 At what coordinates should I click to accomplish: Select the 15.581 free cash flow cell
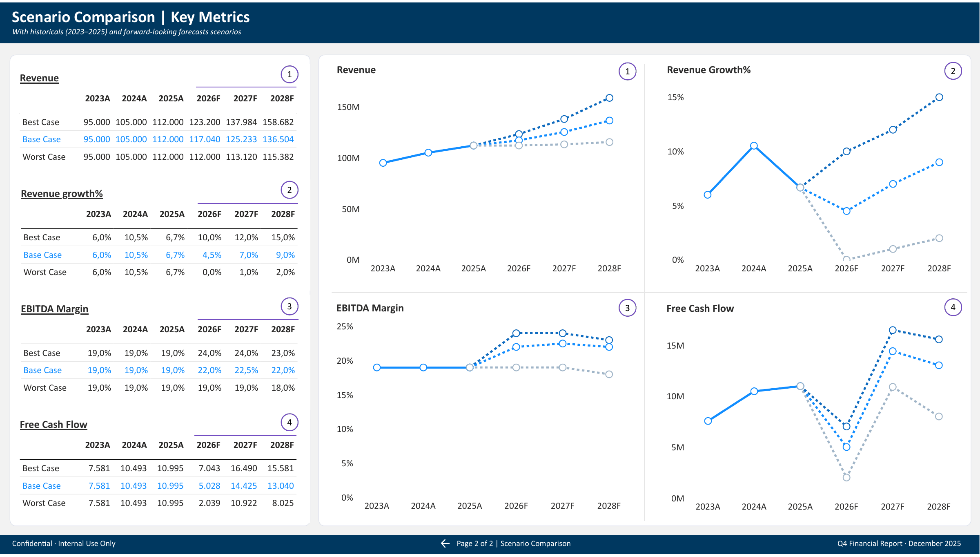281,468
